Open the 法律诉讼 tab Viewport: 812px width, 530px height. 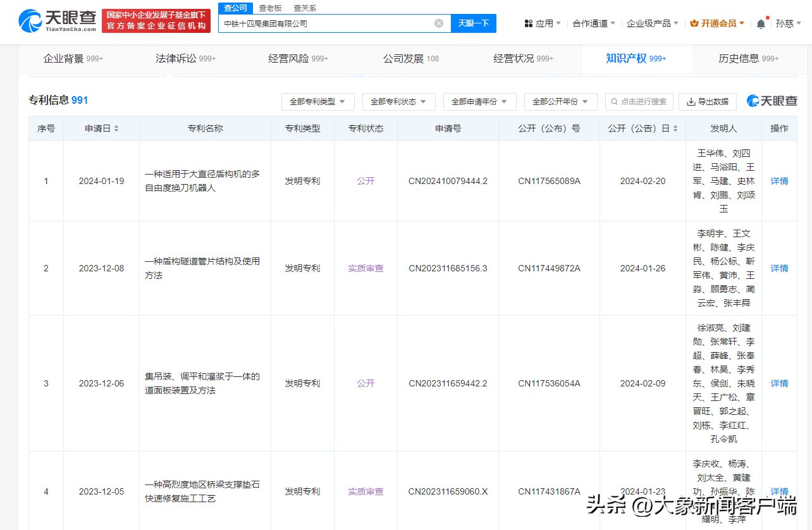(x=185, y=58)
